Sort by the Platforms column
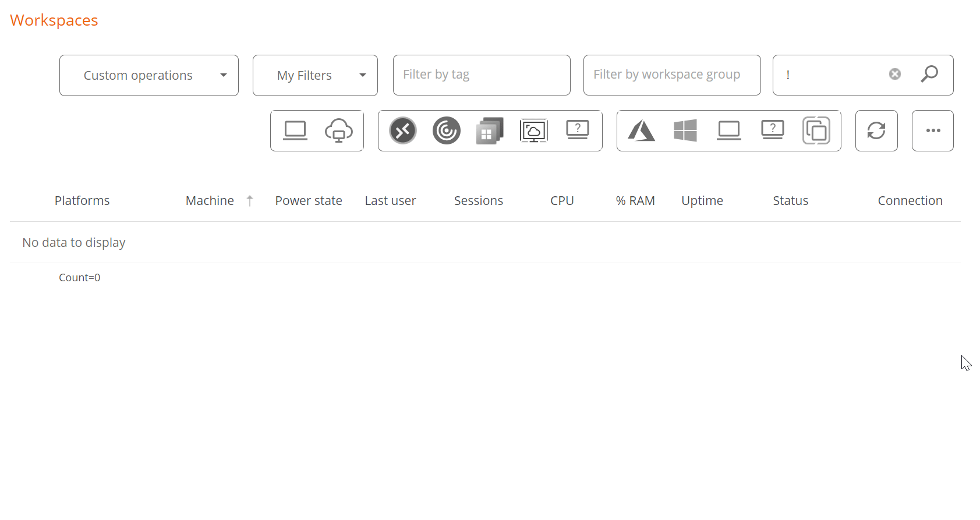Image resolution: width=980 pixels, height=520 pixels. [82, 200]
